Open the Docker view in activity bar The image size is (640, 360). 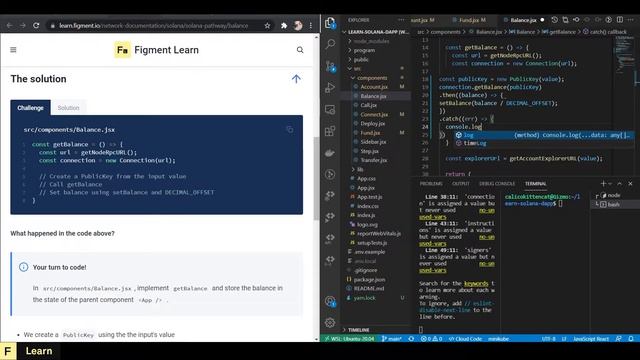coord(330,153)
